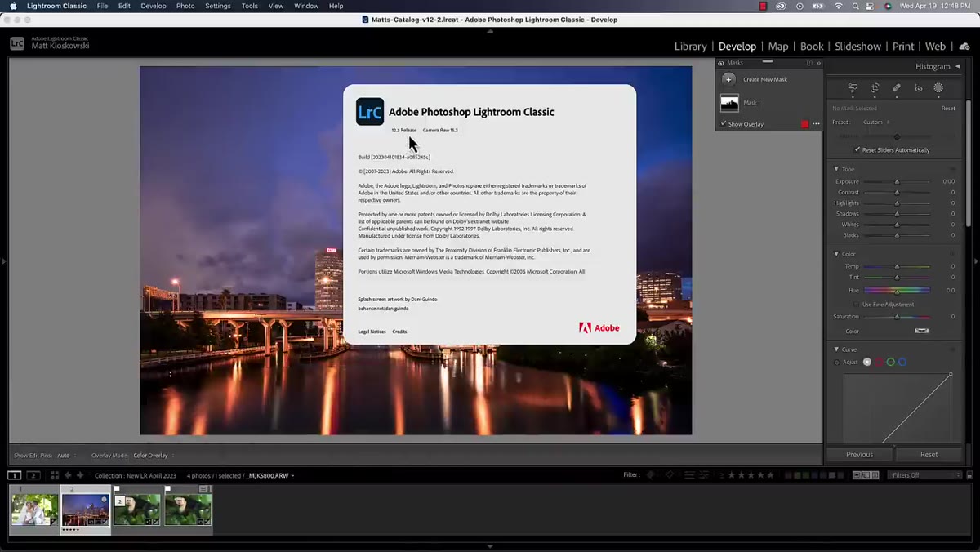Screen dimensions: 980x552
Task: Switch to main window display 1
Action: [15, 475]
